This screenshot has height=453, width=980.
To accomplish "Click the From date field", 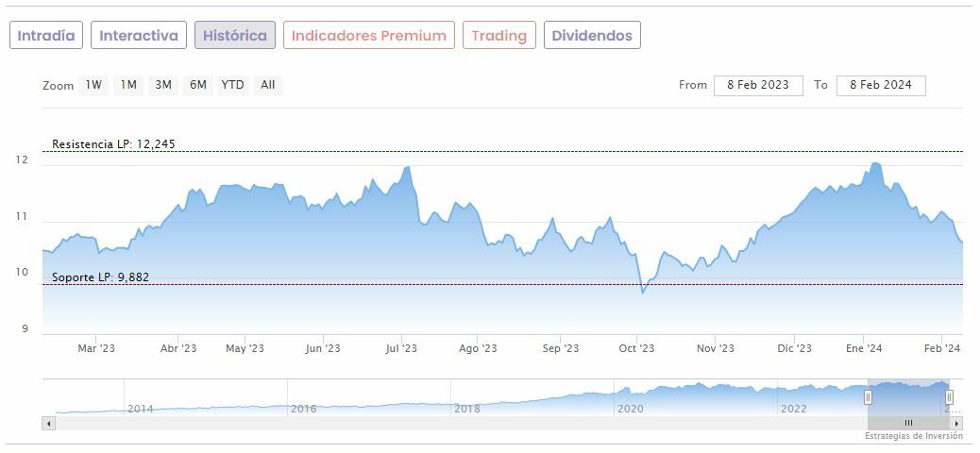I will click(758, 85).
